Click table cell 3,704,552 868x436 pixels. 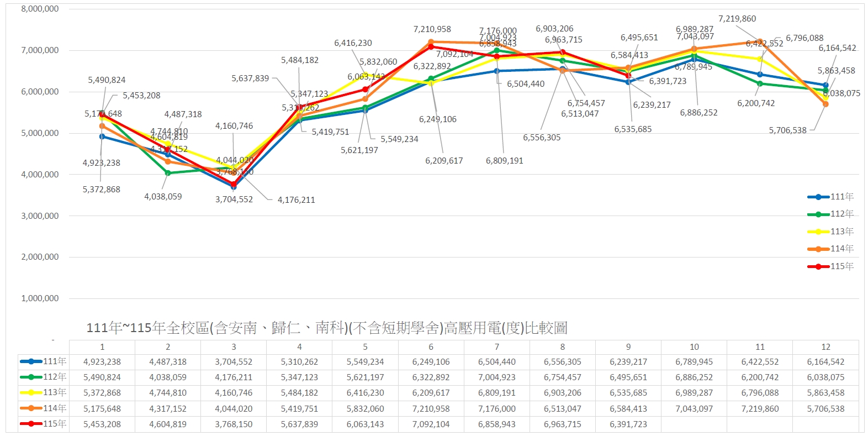[234, 362]
